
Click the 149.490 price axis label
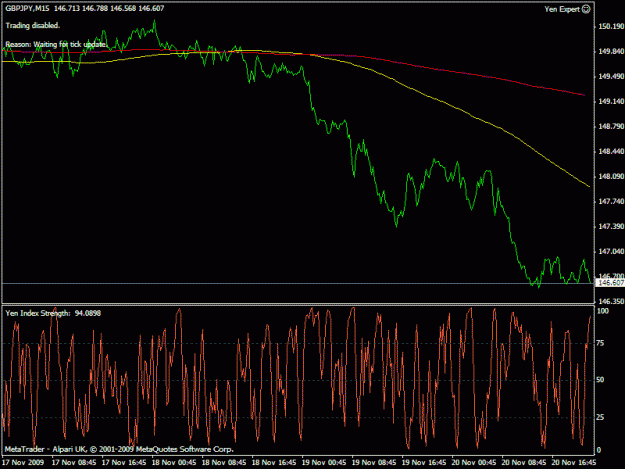611,77
